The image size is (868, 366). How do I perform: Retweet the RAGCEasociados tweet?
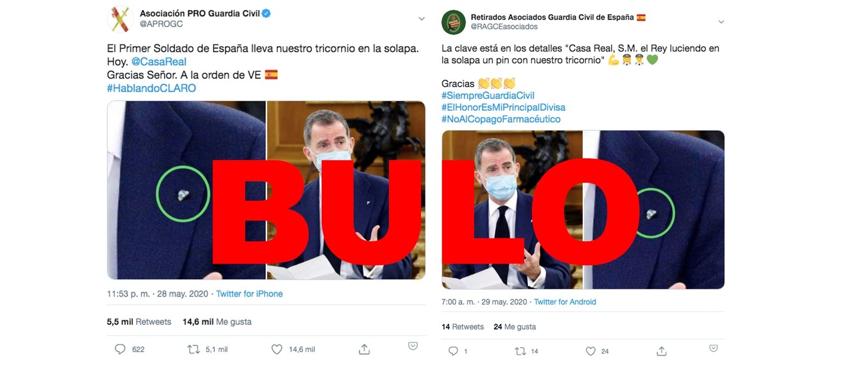pos(520,351)
